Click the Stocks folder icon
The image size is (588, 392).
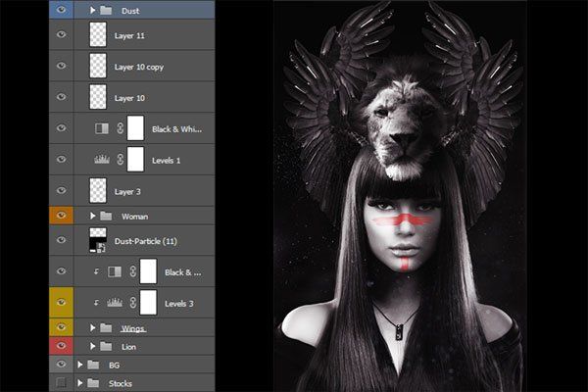(x=93, y=383)
